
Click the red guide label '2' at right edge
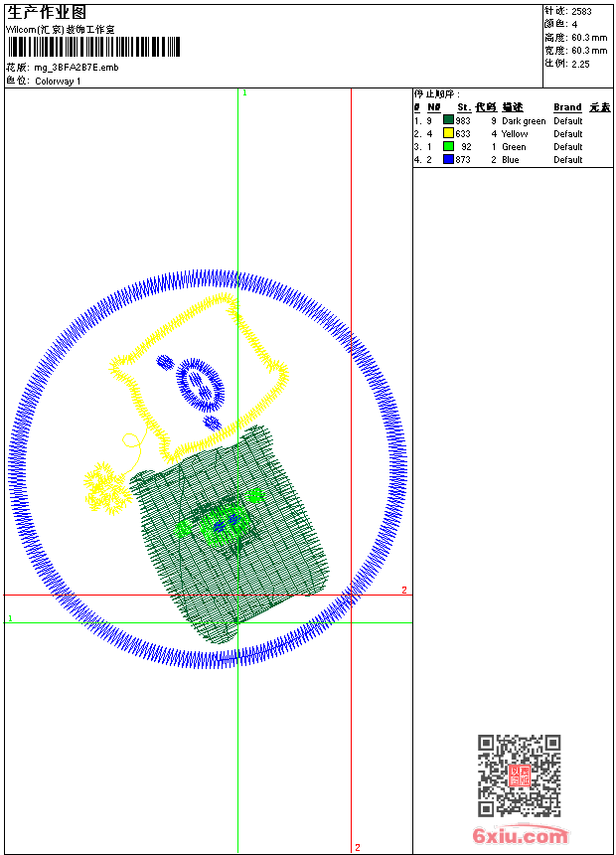click(404, 590)
